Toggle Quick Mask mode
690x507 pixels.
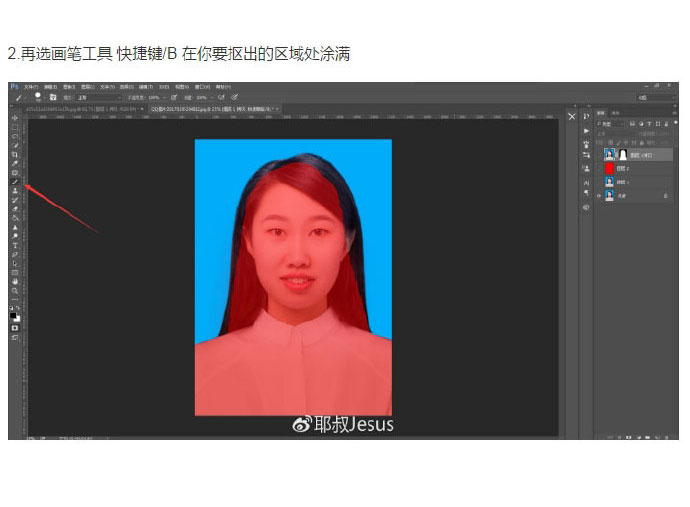[x=15, y=328]
